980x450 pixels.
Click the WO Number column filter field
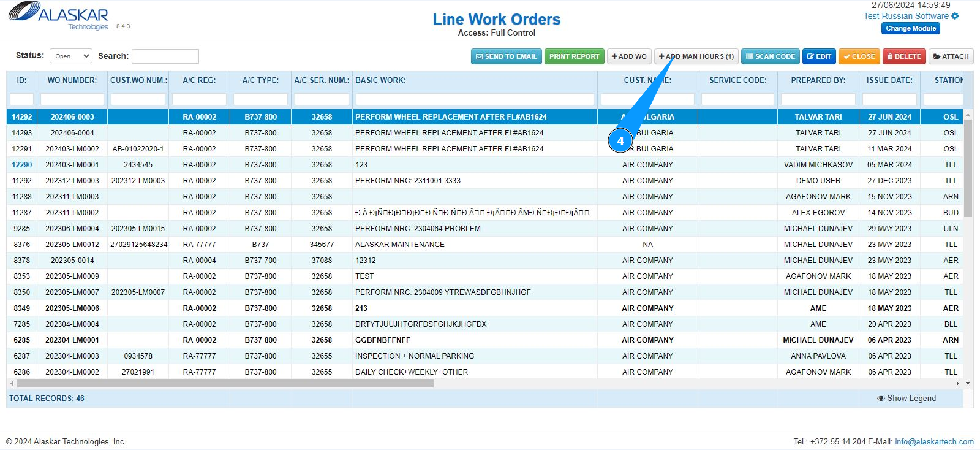tap(72, 99)
